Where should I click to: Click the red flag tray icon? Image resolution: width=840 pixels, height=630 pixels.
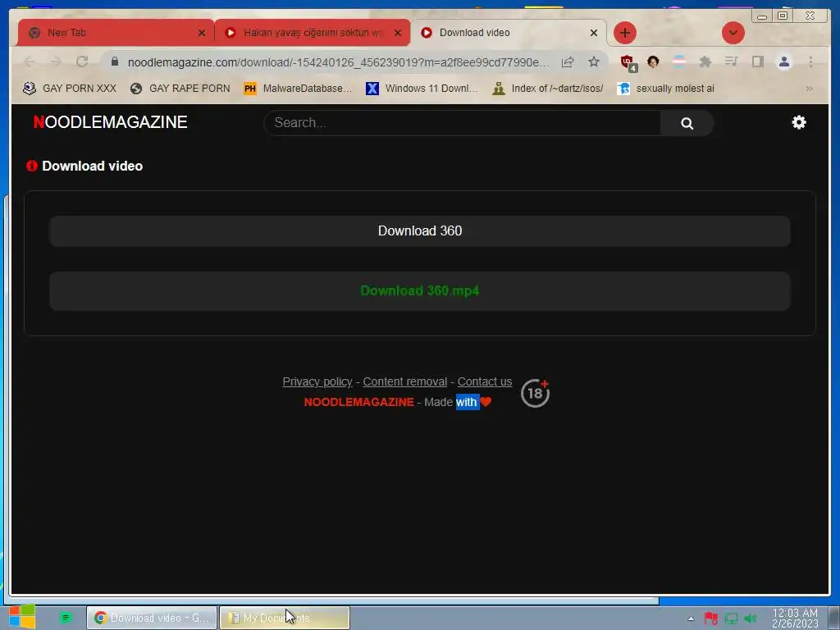click(x=711, y=619)
